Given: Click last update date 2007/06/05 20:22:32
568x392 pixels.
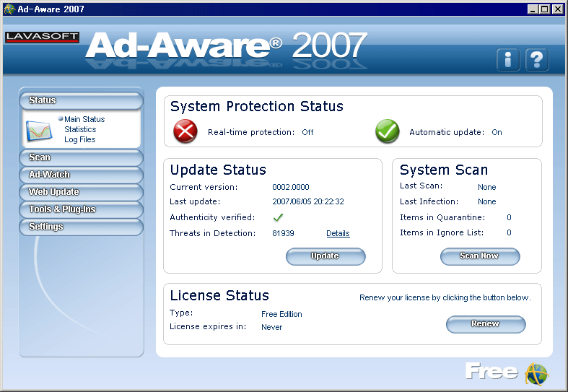Looking at the screenshot, I should [308, 201].
